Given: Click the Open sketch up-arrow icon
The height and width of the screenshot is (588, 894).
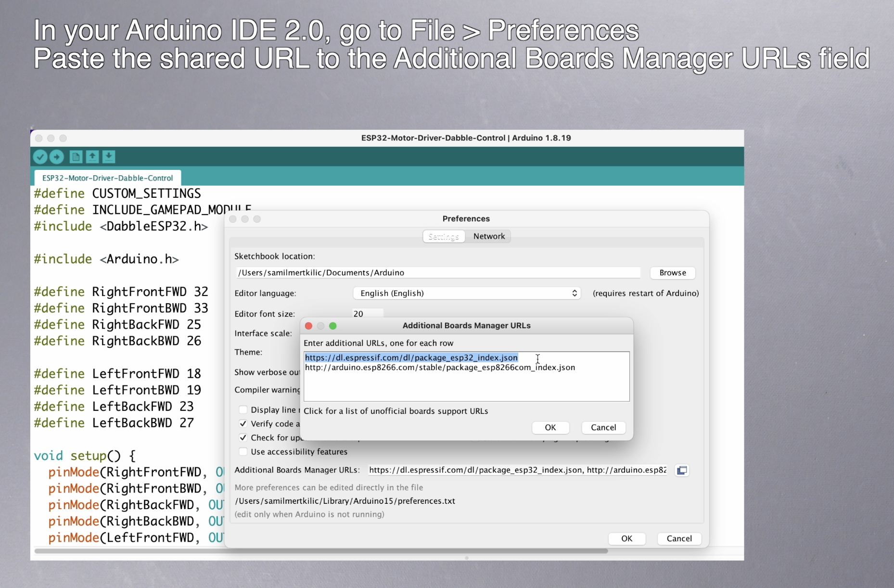Looking at the screenshot, I should (92, 157).
